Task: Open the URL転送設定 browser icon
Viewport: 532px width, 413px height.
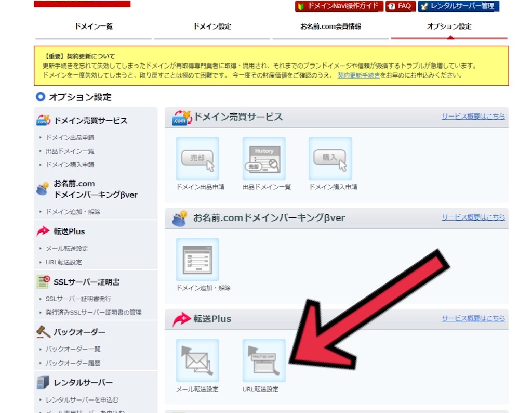Action: [x=264, y=360]
